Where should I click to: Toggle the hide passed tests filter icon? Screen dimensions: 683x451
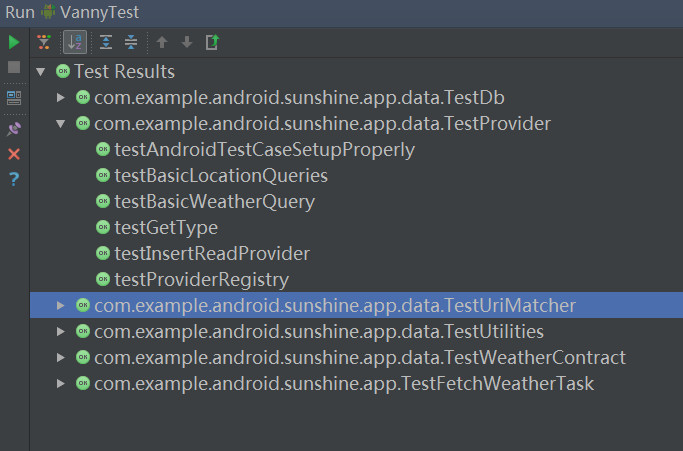click(44, 42)
